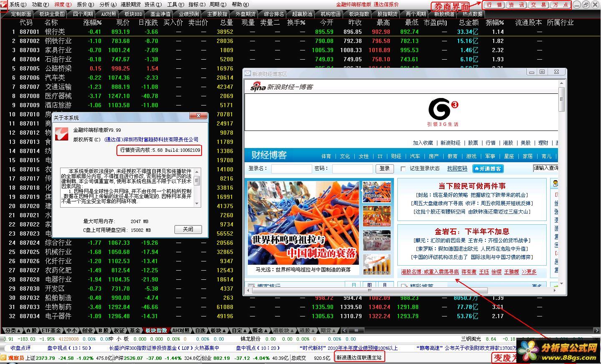Switch to the 基金净值 tab
This screenshot has height=364, width=601.
pyautogui.click(x=161, y=14)
